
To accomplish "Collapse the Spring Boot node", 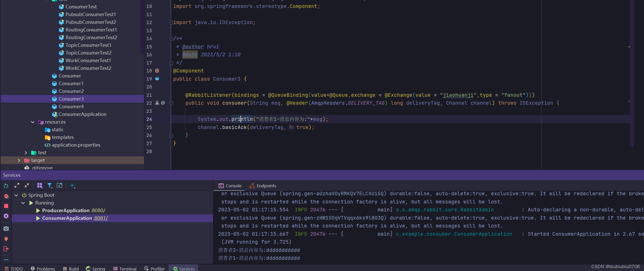I will coord(16,195).
